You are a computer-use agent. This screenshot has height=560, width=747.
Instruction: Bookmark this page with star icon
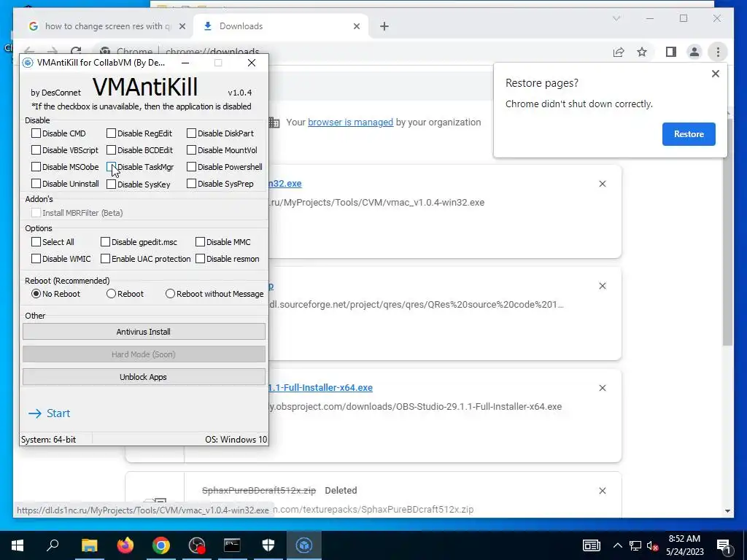click(x=642, y=52)
